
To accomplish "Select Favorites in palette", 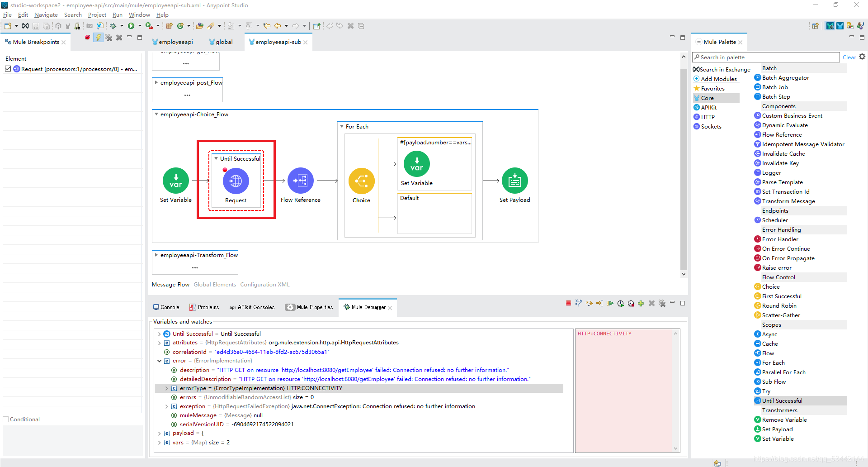I will [x=709, y=88].
